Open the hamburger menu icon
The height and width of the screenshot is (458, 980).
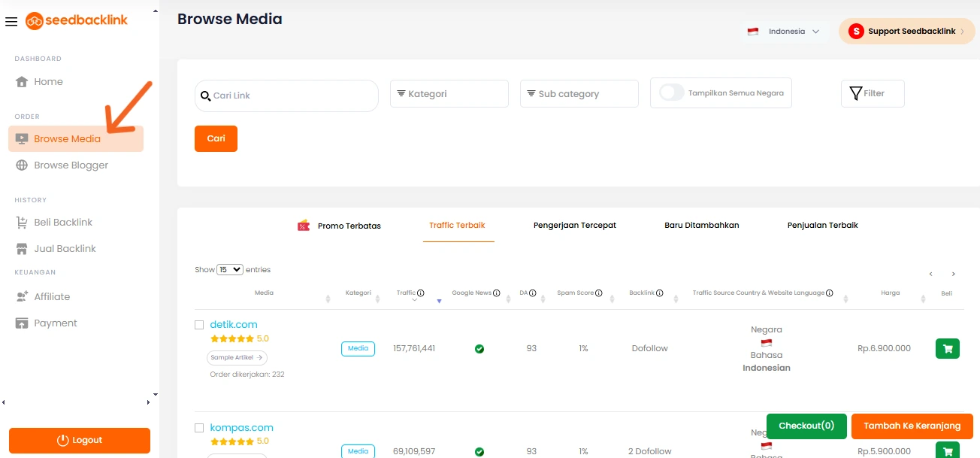point(11,22)
